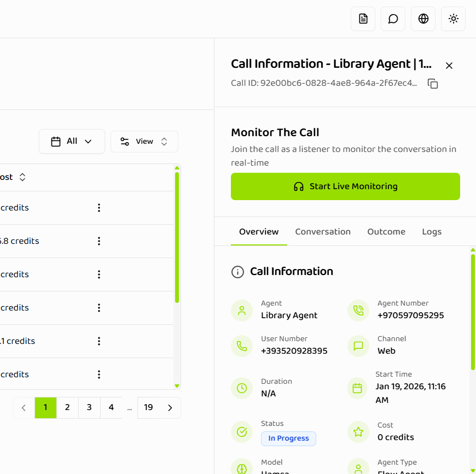Click the copy icon next to the Call ID
476x474 pixels.
coord(433,83)
